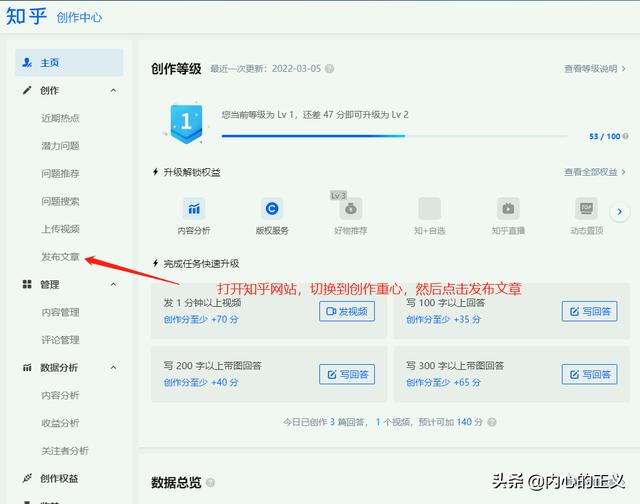Click the 知+自选 privilege icon
640x504 pixels.
(429, 209)
